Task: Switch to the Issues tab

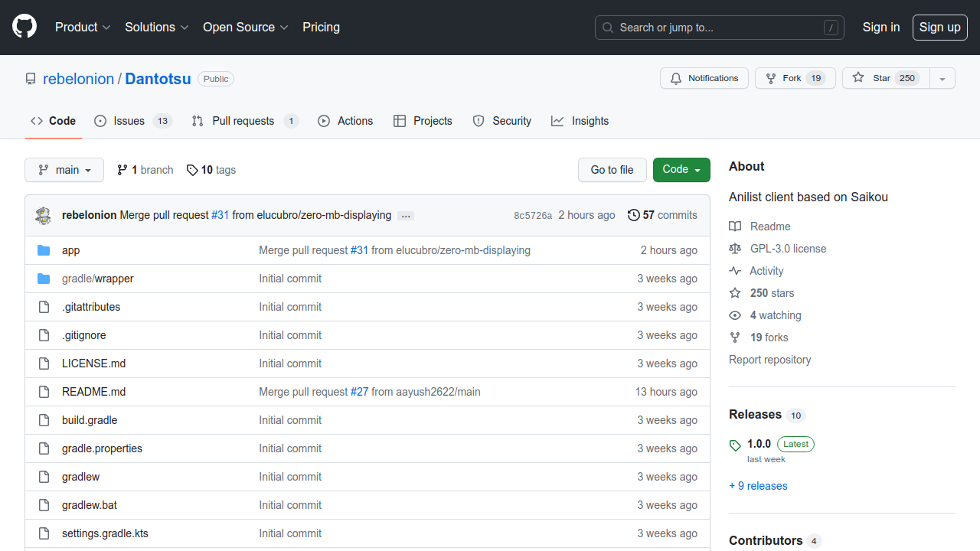Action: [133, 121]
